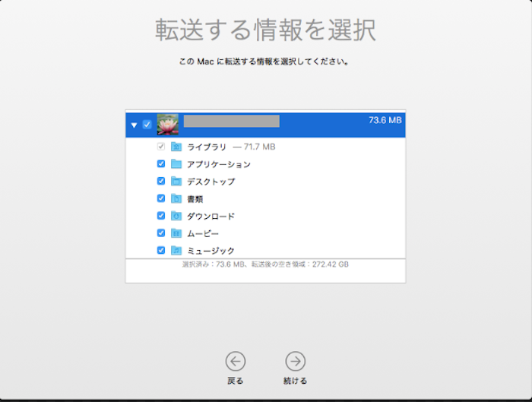The width and height of the screenshot is (532, 402).
Task: Select the ミュージック row label
Action: coord(211,251)
